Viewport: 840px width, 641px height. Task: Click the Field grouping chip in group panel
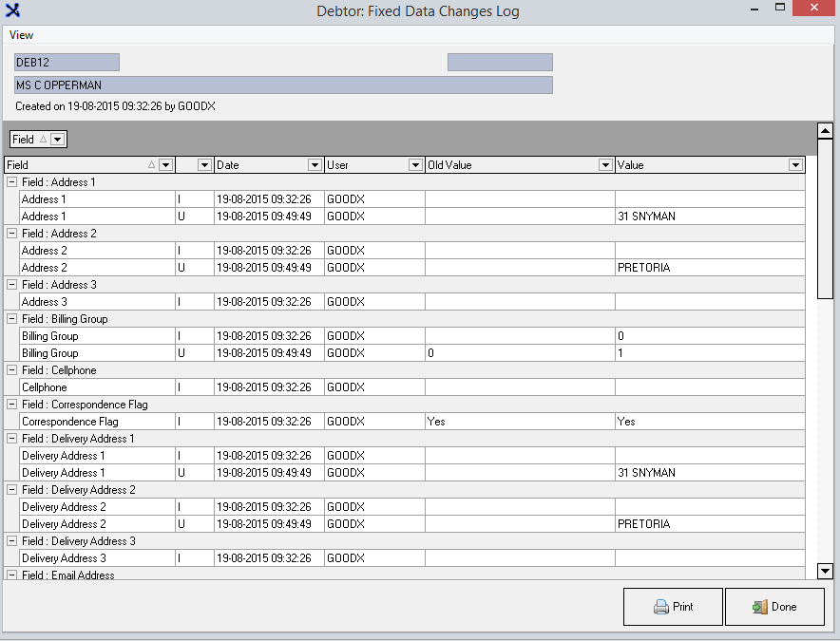(x=29, y=140)
